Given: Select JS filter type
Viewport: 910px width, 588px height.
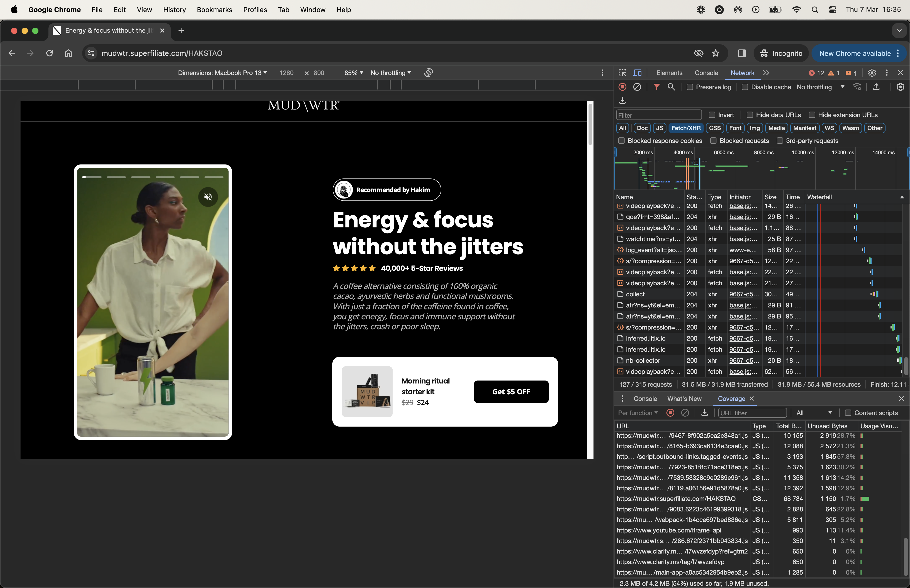Looking at the screenshot, I should pyautogui.click(x=660, y=128).
